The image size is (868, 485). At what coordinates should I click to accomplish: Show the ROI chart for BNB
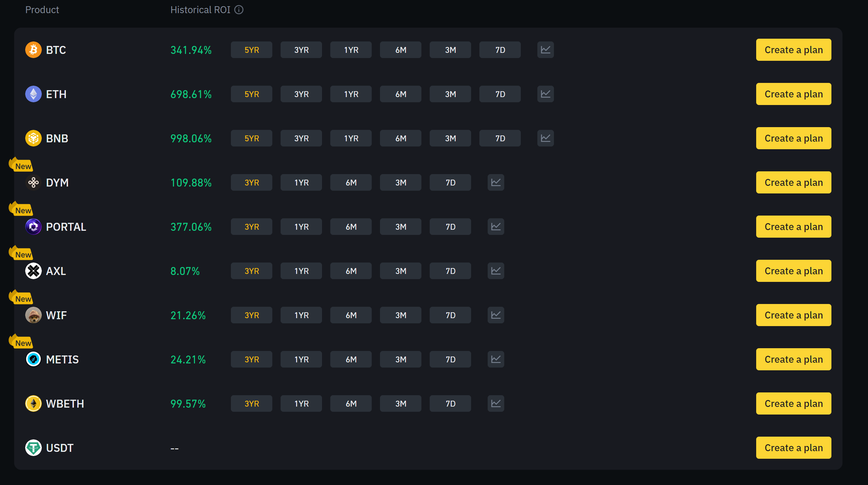point(545,138)
